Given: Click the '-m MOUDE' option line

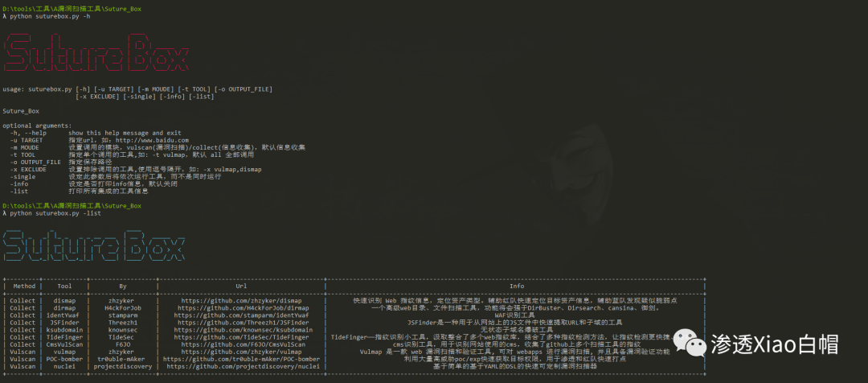Looking at the screenshot, I should pyautogui.click(x=158, y=147).
